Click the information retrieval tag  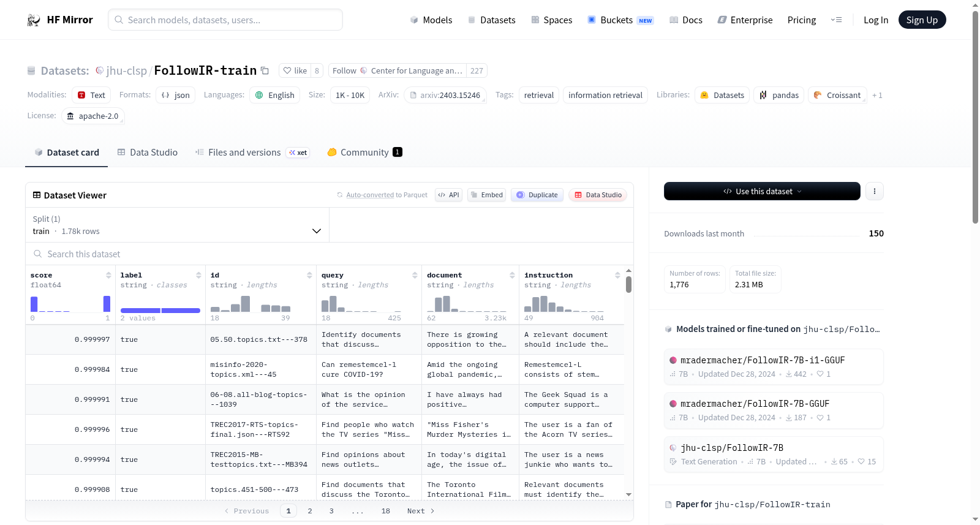pos(605,95)
